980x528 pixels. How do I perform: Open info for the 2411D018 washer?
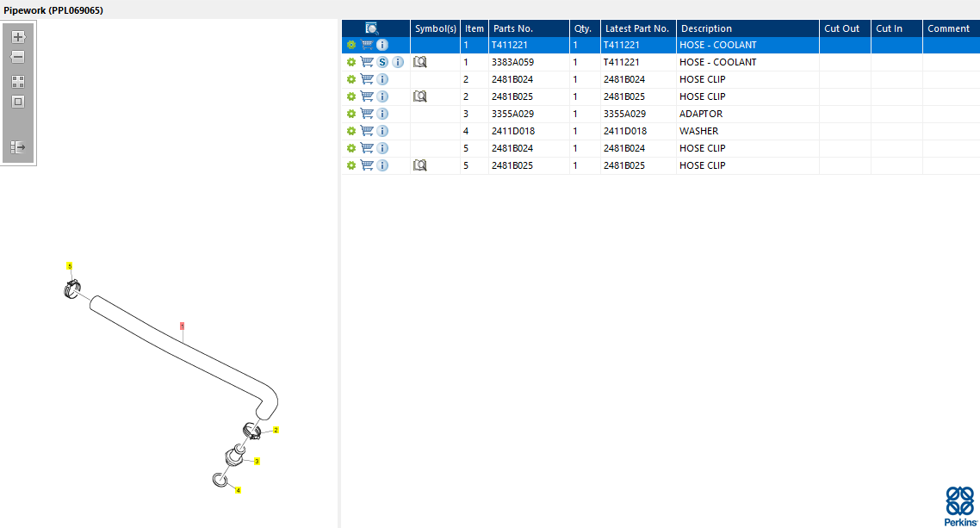point(382,131)
